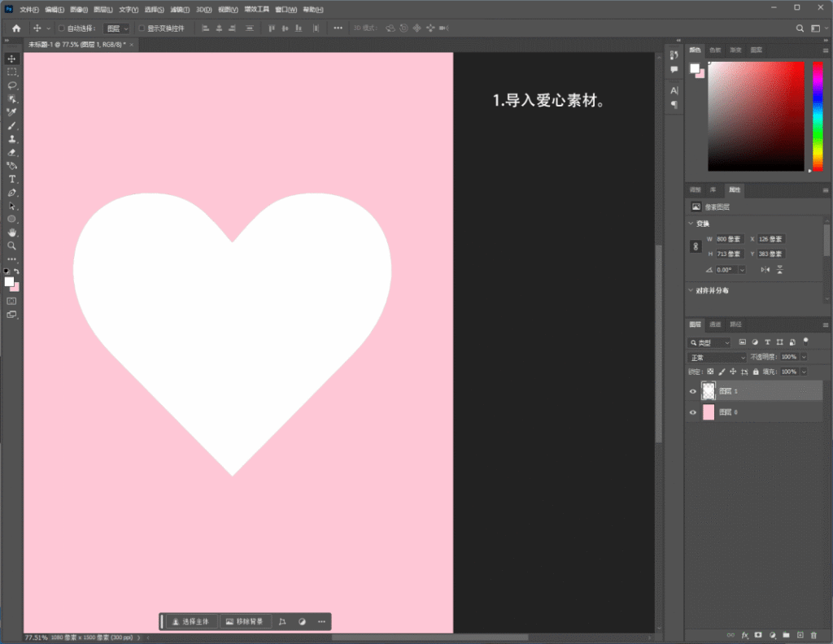
Task: Open the 文件(F) menu
Action: [x=29, y=10]
